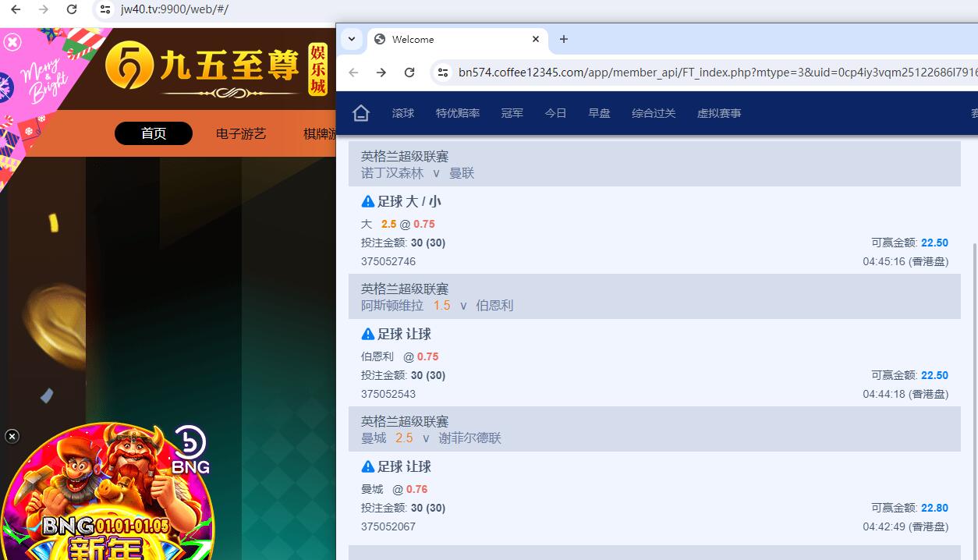
Task: Select match 曼城 2.5 v 谢菲尔德联
Action: coord(431,438)
